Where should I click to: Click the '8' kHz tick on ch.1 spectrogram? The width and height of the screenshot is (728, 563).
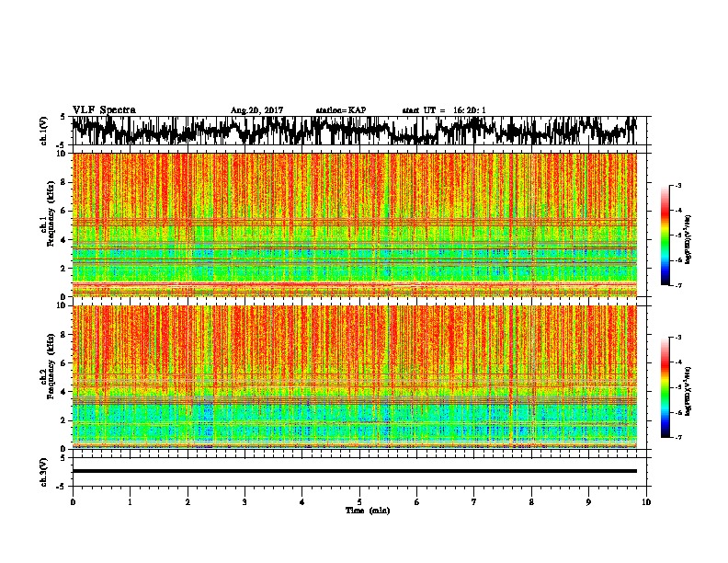pos(64,182)
